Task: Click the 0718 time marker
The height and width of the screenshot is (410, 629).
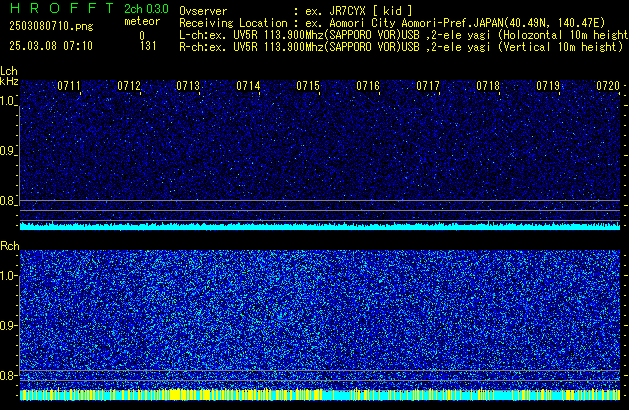Action: coord(488,86)
